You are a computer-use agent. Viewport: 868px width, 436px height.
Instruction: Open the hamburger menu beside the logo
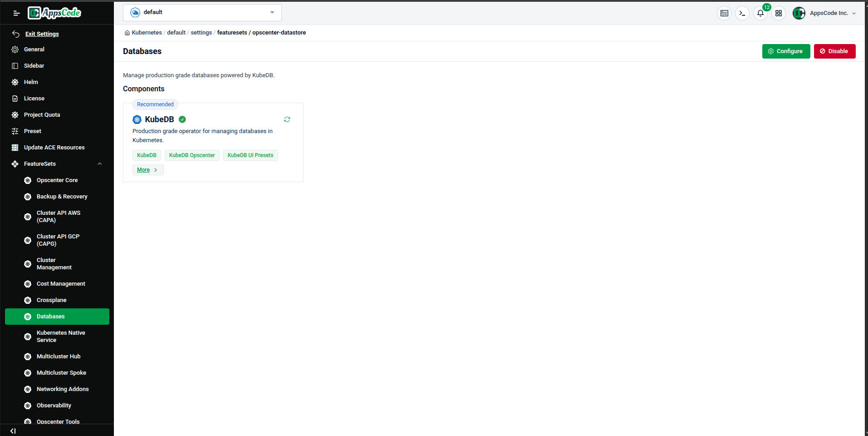(x=16, y=13)
